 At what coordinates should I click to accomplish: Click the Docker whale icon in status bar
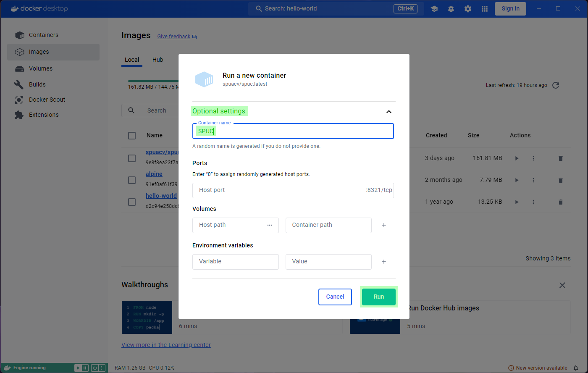click(7, 368)
